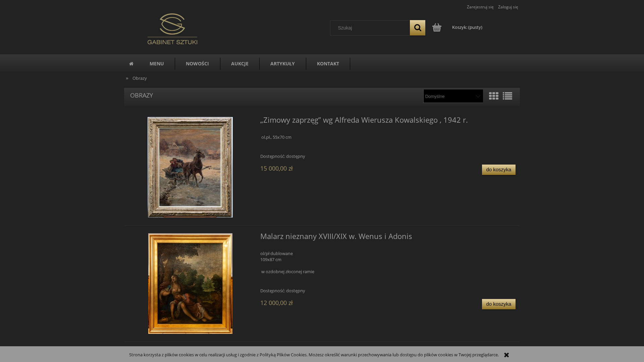644x362 pixels.
Task: Open the shopping basket icon
Action: click(437, 27)
